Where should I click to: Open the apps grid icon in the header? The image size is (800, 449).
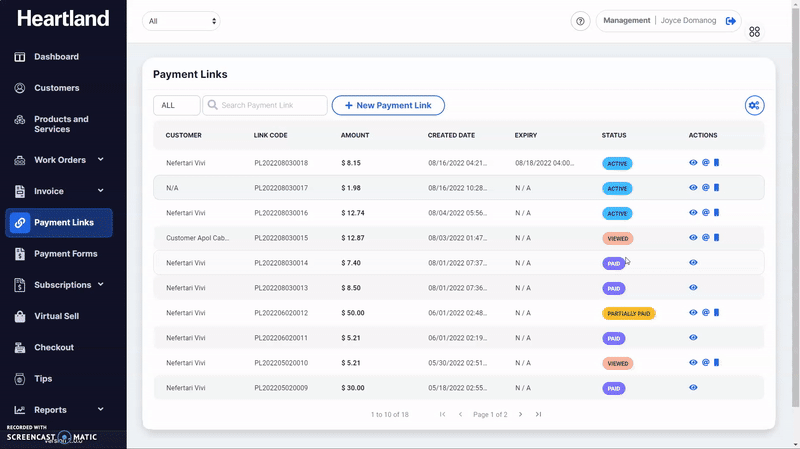tap(754, 32)
